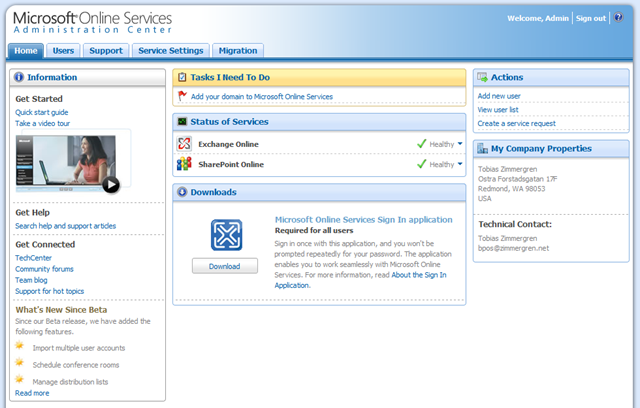
Task: Click the Sign out link
Action: tap(591, 18)
